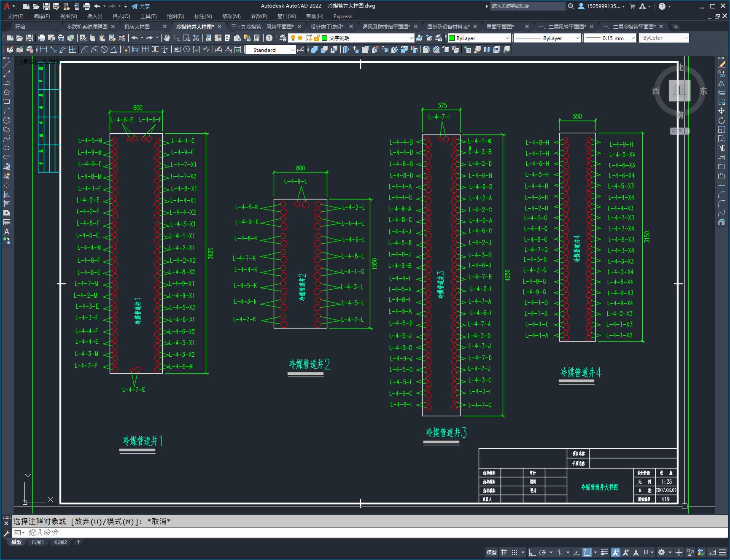Viewport: 730px width, 560px height.
Task: Open the Help question mark icon
Action: pos(269,38)
